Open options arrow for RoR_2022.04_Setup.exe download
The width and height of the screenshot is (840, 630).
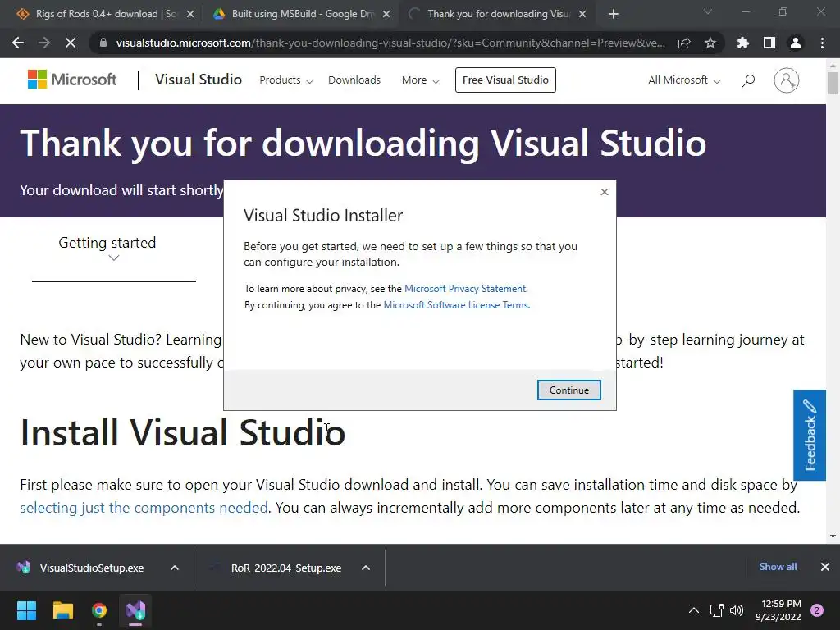coord(366,568)
